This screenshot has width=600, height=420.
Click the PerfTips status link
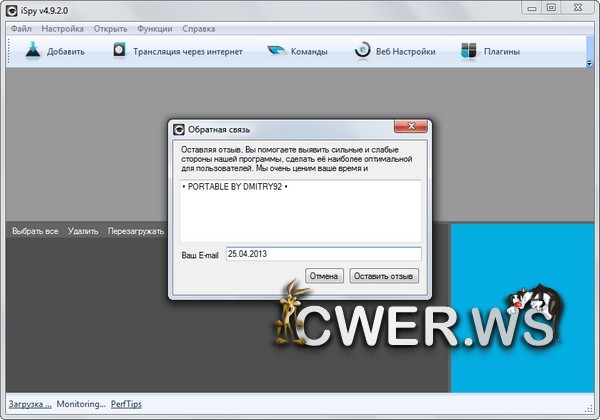(126, 404)
